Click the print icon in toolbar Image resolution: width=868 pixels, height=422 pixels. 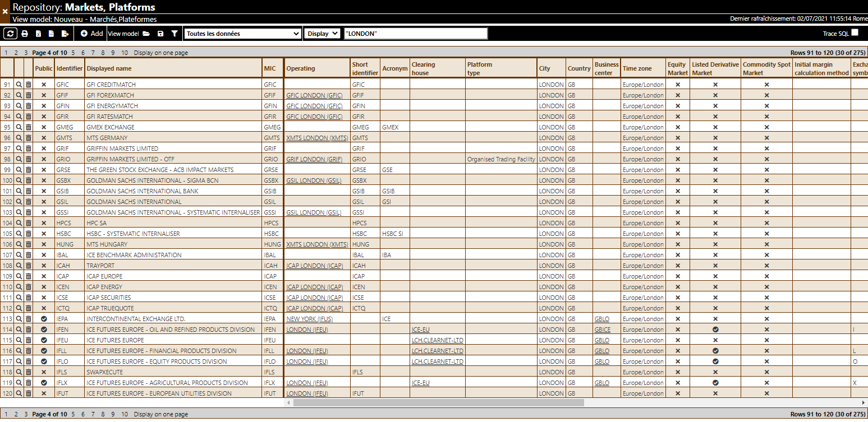click(25, 34)
